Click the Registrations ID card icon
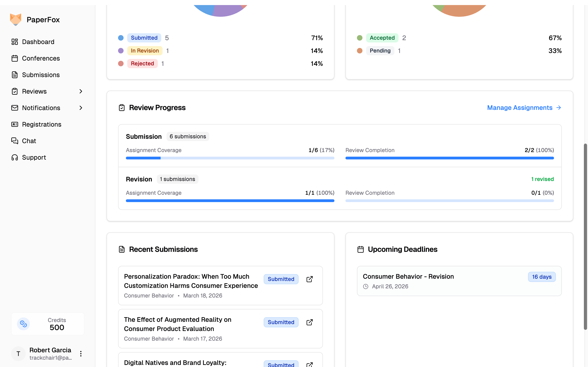This screenshot has height=367, width=588. [14, 124]
